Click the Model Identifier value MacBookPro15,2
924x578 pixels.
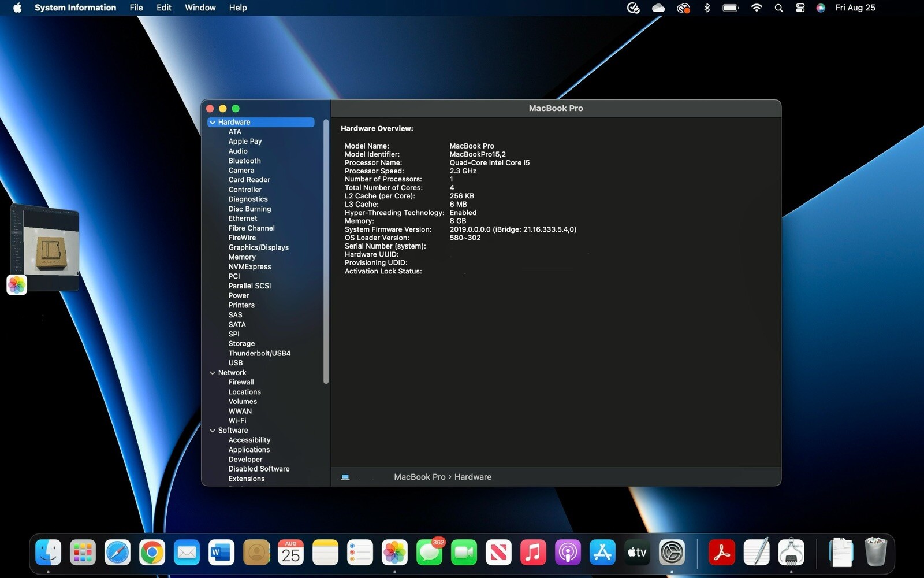pyautogui.click(x=478, y=154)
